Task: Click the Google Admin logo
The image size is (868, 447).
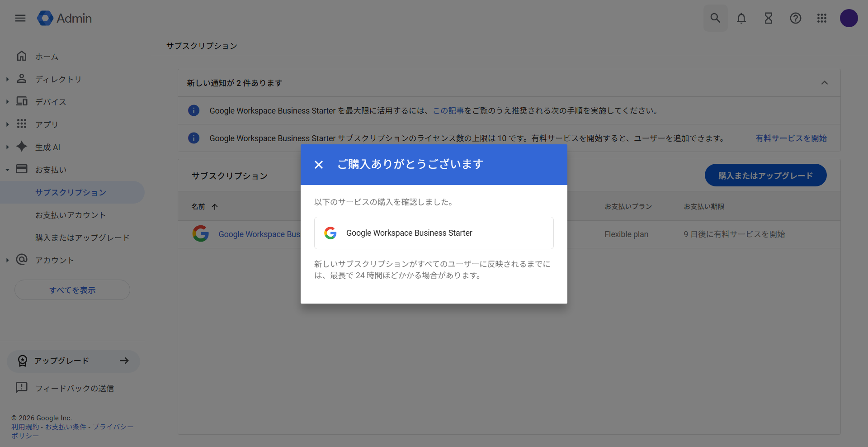Action: click(x=65, y=18)
